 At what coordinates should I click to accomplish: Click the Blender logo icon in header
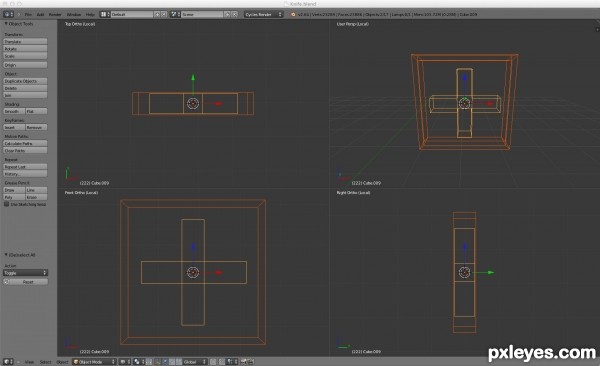[293, 15]
